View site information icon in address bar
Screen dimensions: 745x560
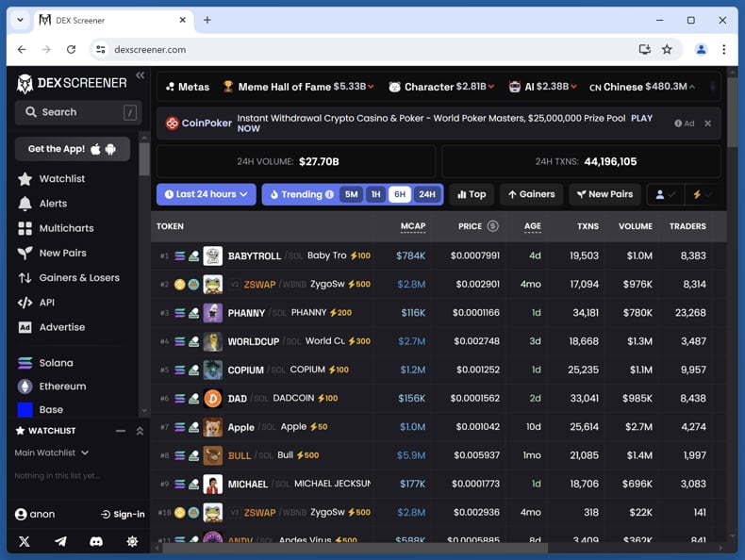(x=101, y=49)
